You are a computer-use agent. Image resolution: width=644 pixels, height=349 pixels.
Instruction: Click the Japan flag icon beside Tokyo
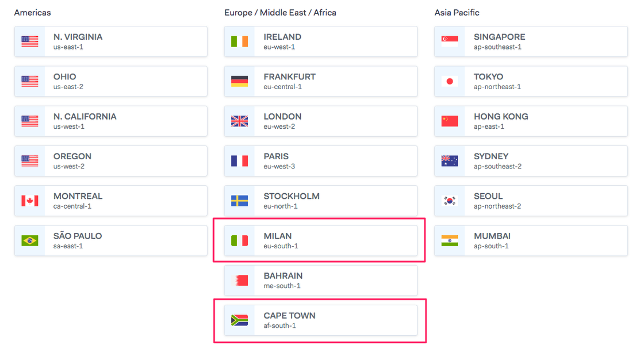[x=449, y=81]
